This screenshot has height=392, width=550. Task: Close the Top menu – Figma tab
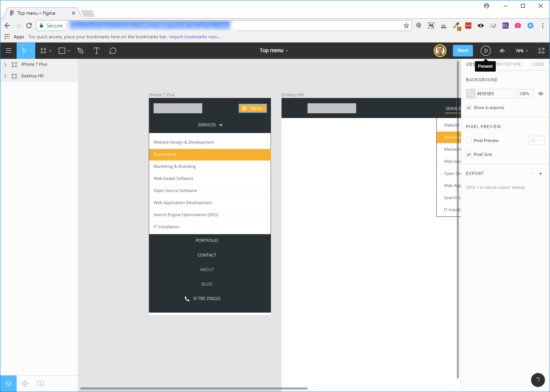tap(74, 13)
